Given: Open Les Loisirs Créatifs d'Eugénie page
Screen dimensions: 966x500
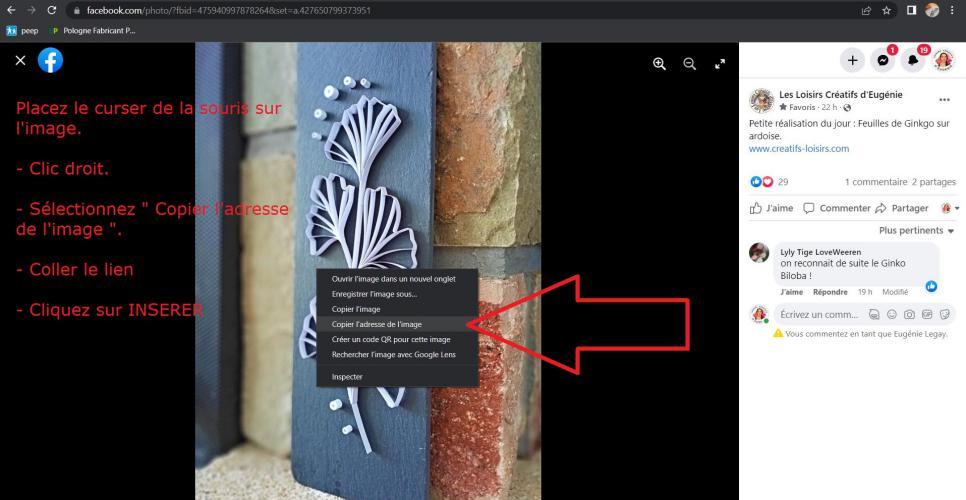Looking at the screenshot, I should pyautogui.click(x=841, y=95).
